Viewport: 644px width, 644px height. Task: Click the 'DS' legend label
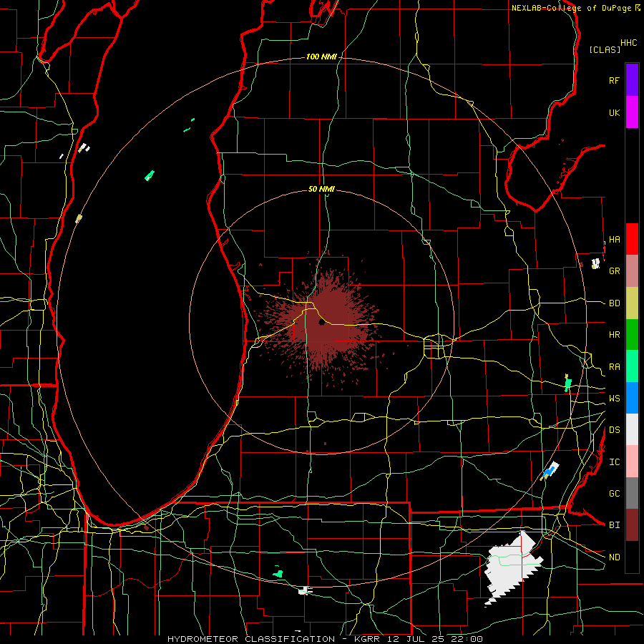tap(615, 430)
